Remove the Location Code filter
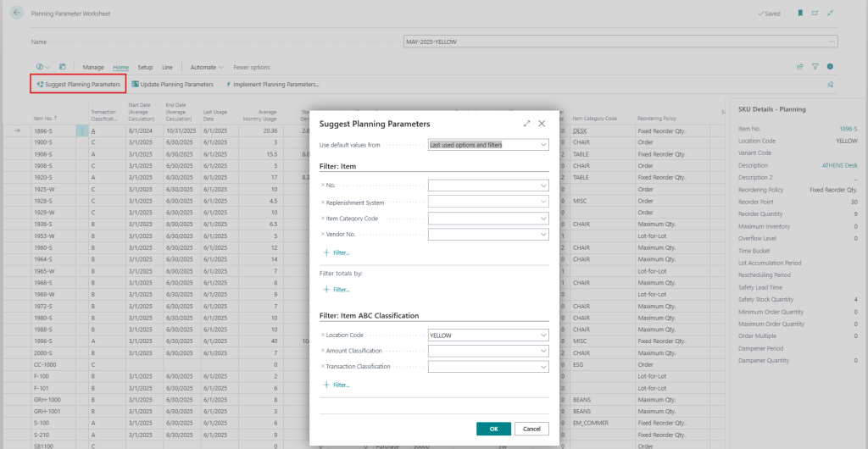The width and height of the screenshot is (868, 449). [322, 335]
